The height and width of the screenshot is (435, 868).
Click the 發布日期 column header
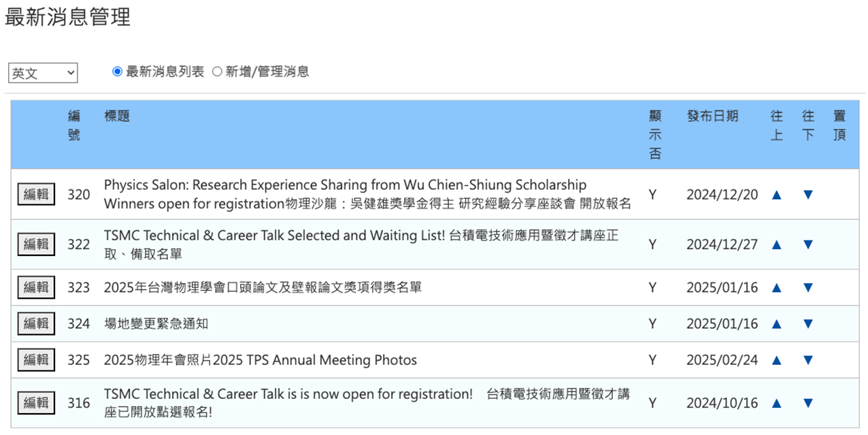click(x=712, y=116)
